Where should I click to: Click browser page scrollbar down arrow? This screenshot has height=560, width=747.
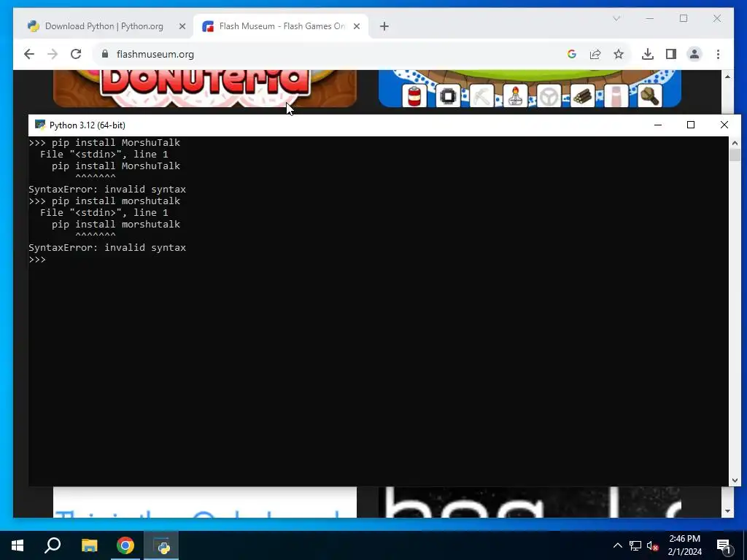pyautogui.click(x=727, y=511)
